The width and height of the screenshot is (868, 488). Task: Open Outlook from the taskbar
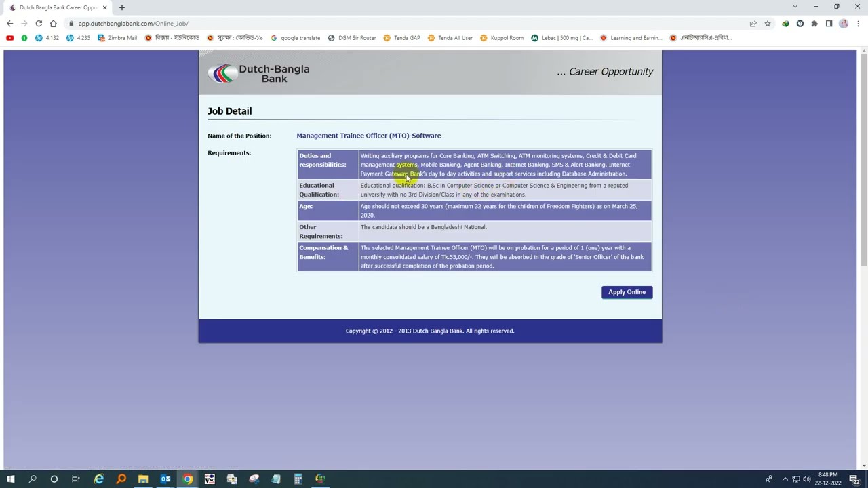pyautogui.click(x=165, y=479)
